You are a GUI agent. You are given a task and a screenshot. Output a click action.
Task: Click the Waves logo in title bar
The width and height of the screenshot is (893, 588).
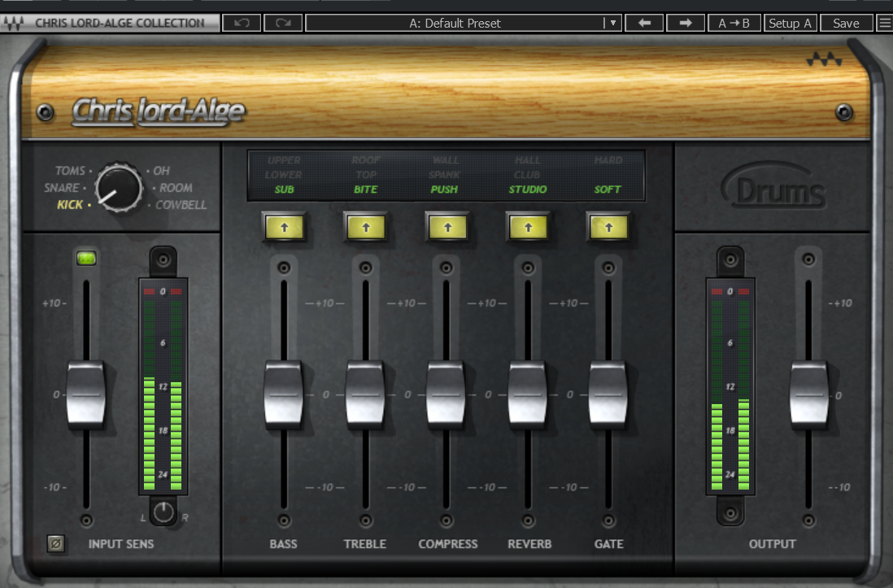click(13, 23)
